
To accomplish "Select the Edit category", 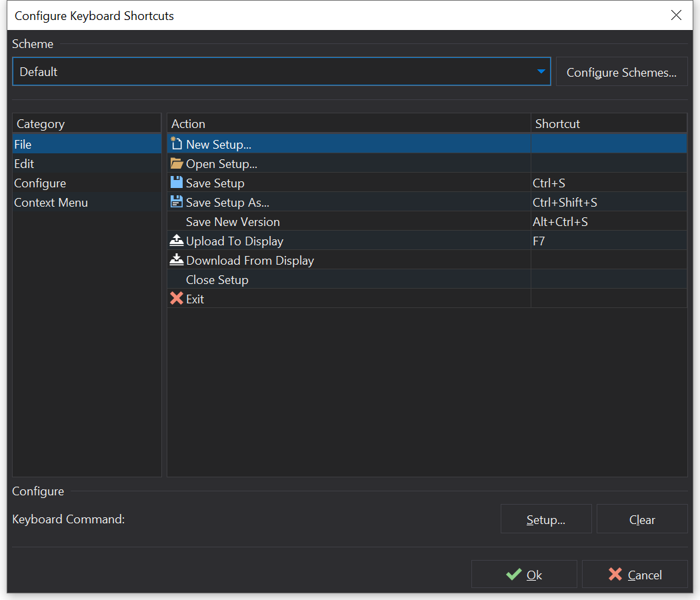I will [x=25, y=163].
